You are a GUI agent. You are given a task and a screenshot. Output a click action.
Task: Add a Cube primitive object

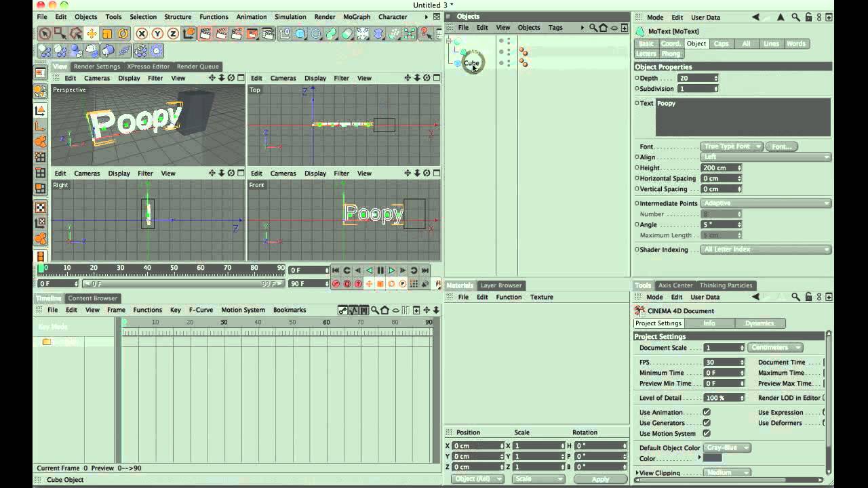coord(300,34)
